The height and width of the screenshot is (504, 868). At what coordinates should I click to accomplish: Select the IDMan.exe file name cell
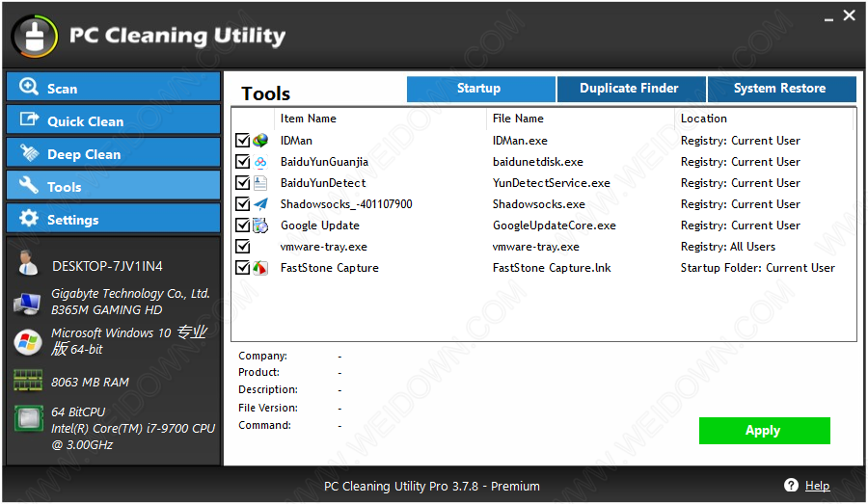[520, 141]
